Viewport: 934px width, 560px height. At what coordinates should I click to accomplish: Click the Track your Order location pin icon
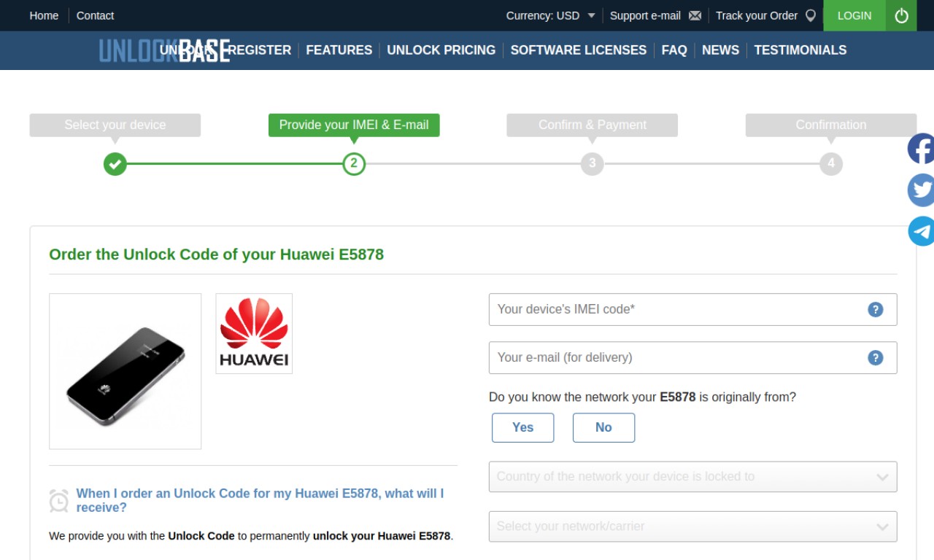click(x=810, y=15)
